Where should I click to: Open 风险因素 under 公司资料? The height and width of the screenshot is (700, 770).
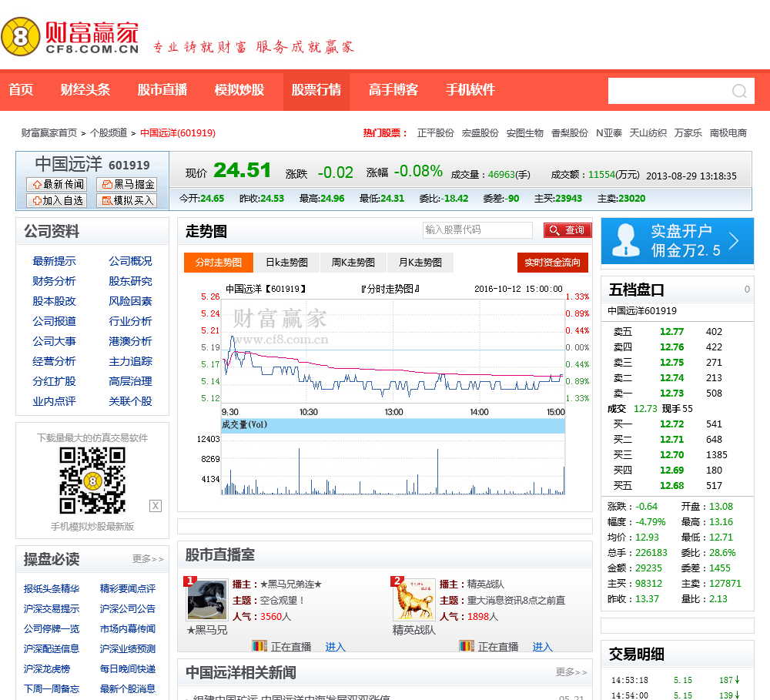coord(130,301)
